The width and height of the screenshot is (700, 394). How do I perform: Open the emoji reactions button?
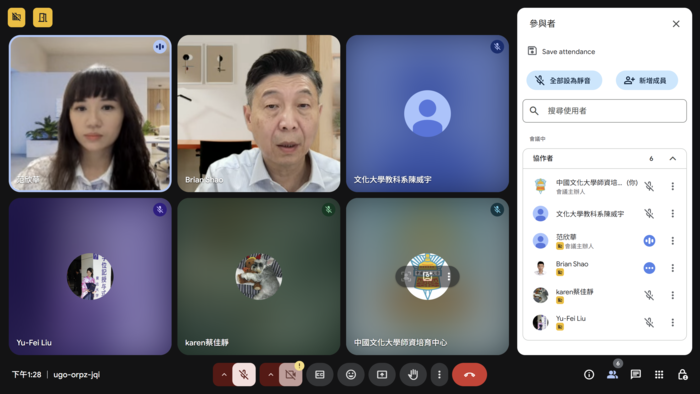351,375
